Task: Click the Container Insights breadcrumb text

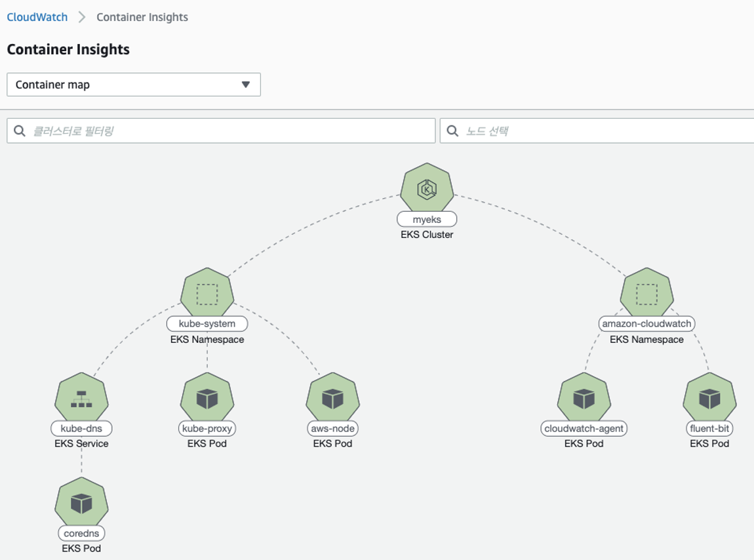Action: pyautogui.click(x=142, y=17)
